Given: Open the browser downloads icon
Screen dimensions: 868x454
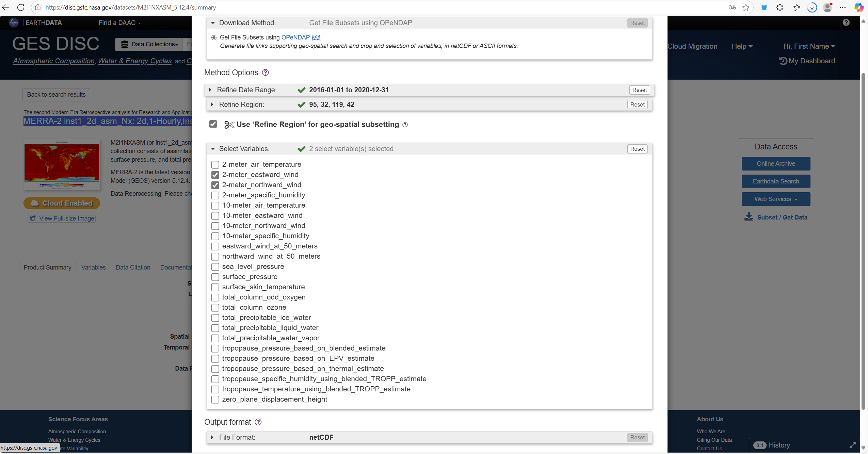Looking at the screenshot, I should pyautogui.click(x=812, y=7).
